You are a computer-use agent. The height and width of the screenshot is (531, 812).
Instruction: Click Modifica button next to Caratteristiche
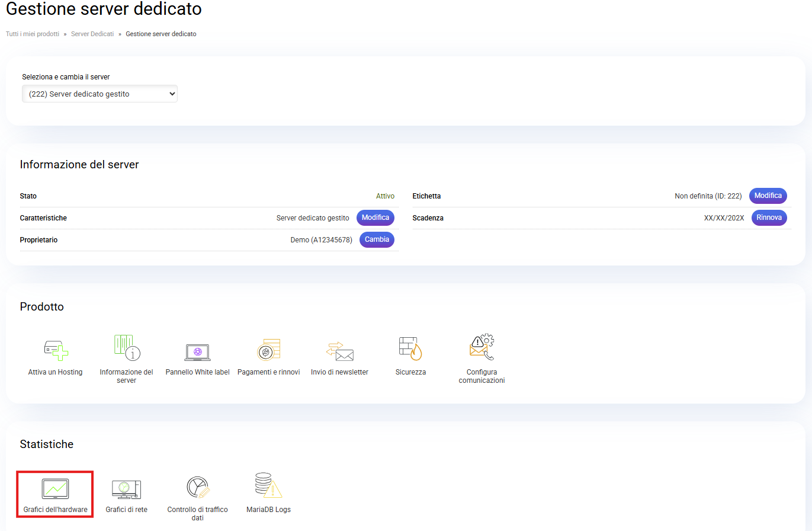coord(375,217)
